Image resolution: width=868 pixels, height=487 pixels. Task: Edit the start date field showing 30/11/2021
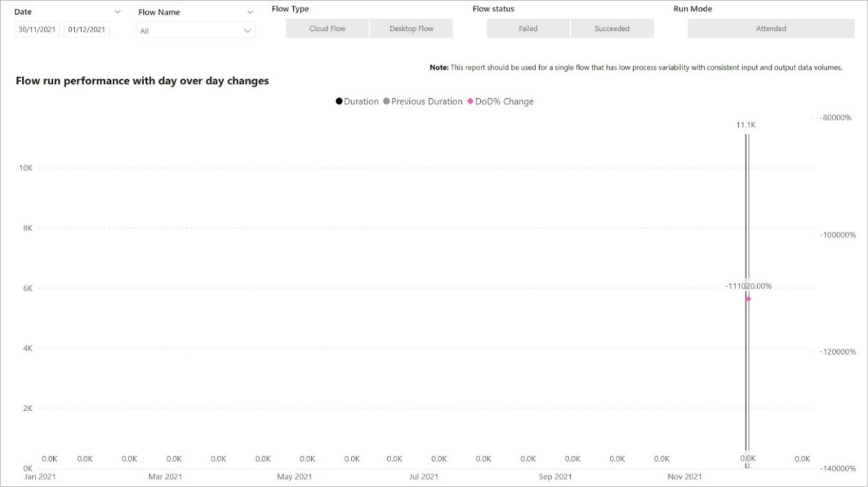pos(36,30)
